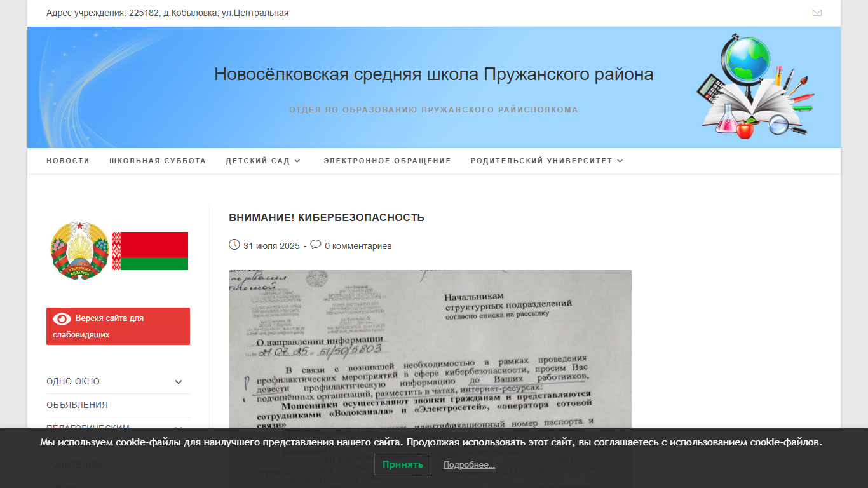Open ОБЪЯВЛЕНИЯ sidebar link
The width and height of the screenshot is (868, 488).
pyautogui.click(x=77, y=405)
